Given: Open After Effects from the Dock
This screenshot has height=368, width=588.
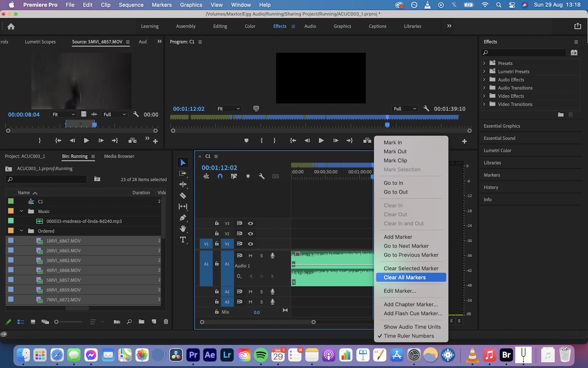Looking at the screenshot, I should 210,355.
